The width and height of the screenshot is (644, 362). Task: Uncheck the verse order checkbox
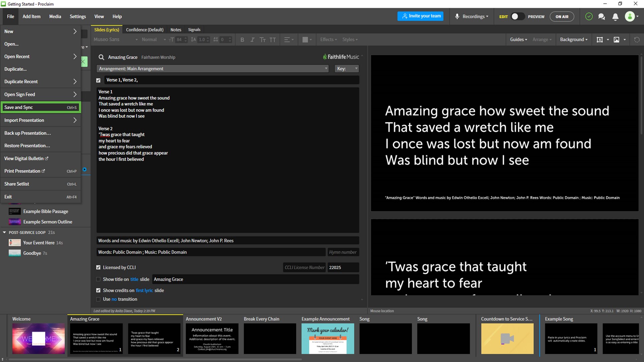tap(98, 80)
